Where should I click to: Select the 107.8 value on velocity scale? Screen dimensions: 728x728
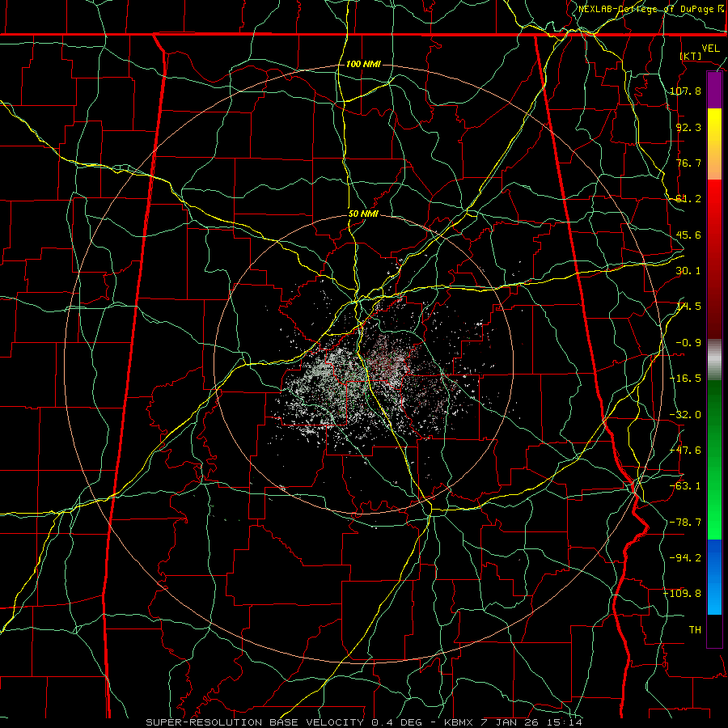[685, 91]
